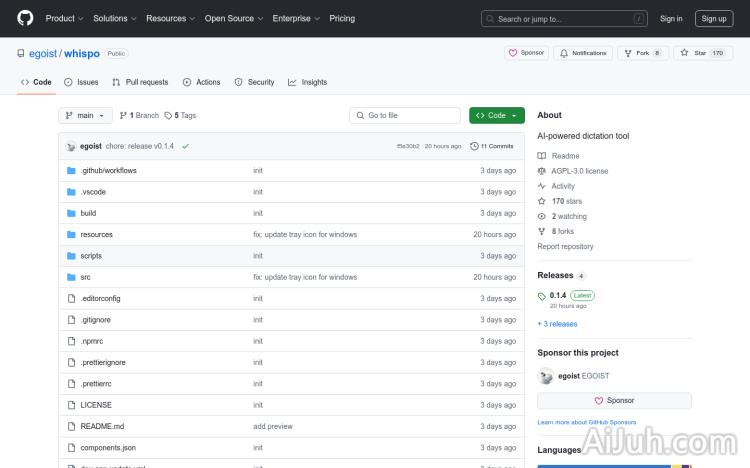Click the 11 Commits history icon
The width and height of the screenshot is (750, 468).
[x=475, y=146]
